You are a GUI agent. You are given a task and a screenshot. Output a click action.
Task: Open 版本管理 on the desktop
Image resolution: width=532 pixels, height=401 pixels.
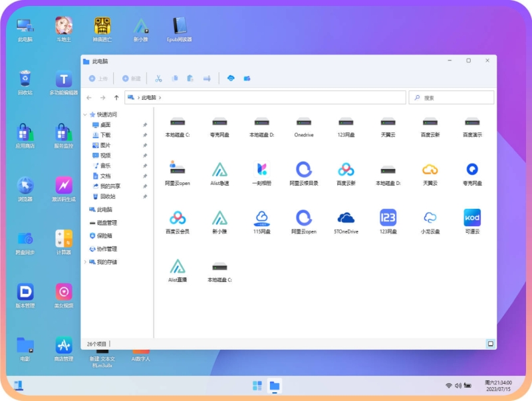(25, 296)
